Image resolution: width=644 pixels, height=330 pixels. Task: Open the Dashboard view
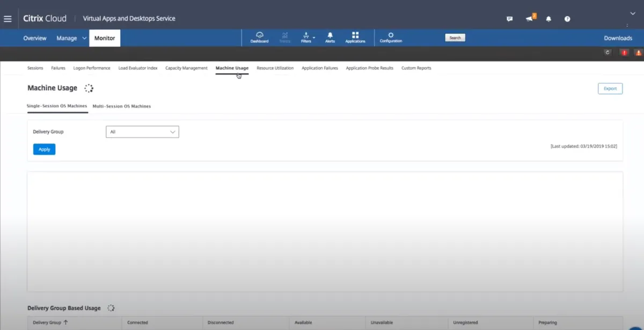click(x=259, y=38)
